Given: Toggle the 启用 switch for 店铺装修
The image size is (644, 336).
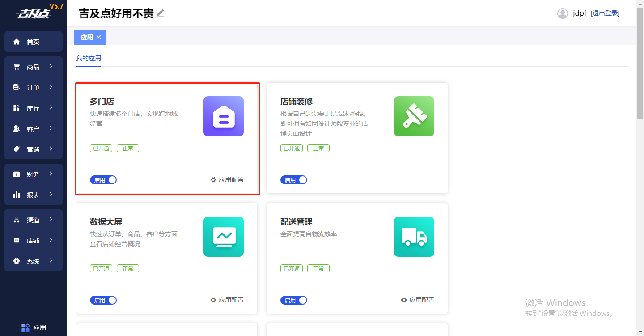Looking at the screenshot, I should pyautogui.click(x=294, y=180).
